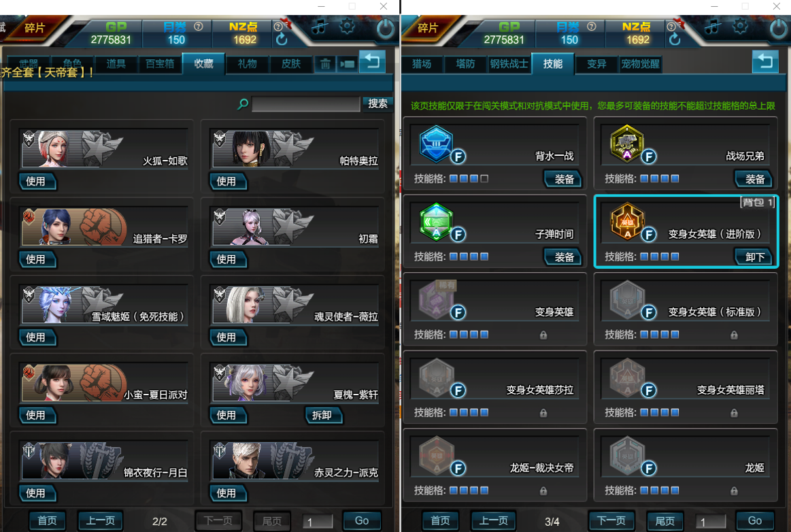Click the magnifier search icon
This screenshot has height=532, width=791.
pos(243,104)
